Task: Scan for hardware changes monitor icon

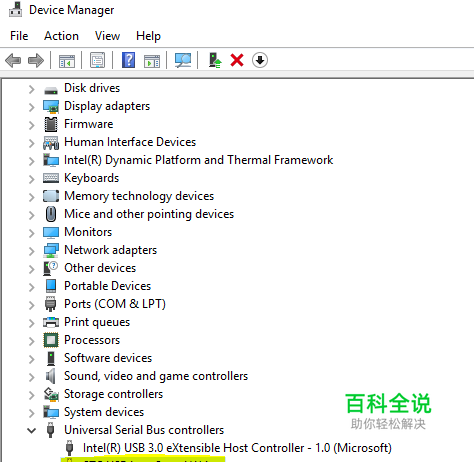Action: pyautogui.click(x=183, y=61)
